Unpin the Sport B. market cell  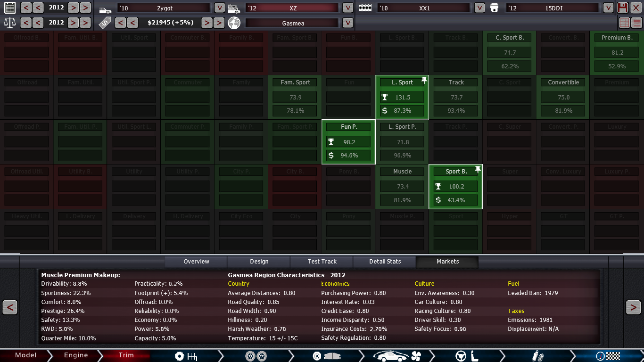click(478, 170)
